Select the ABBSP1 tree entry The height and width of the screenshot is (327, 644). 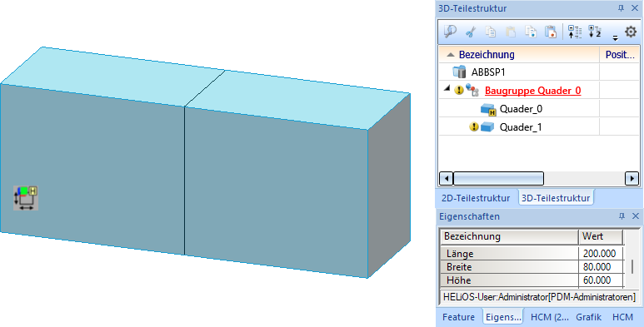pyautogui.click(x=488, y=72)
